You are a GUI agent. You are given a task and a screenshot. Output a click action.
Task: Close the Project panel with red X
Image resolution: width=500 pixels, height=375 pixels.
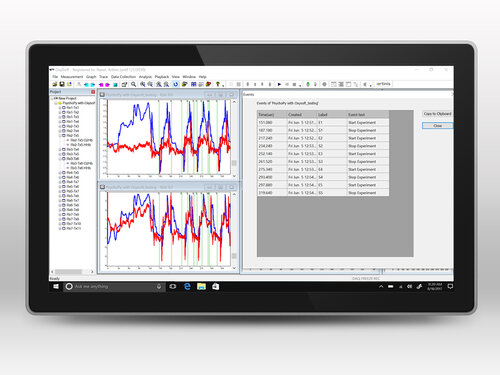[x=93, y=92]
